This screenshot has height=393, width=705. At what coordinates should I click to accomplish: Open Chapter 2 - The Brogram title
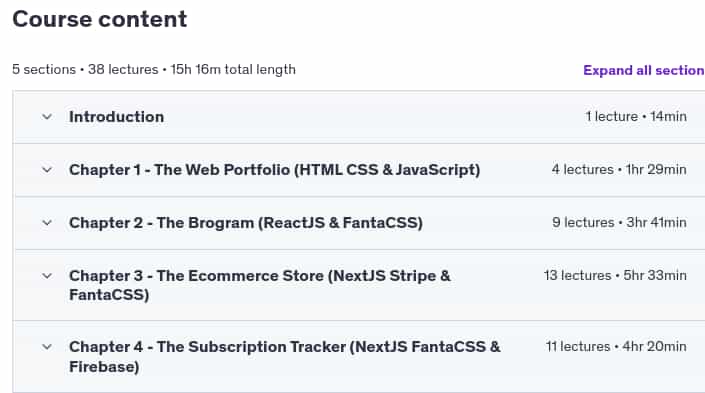pos(246,223)
